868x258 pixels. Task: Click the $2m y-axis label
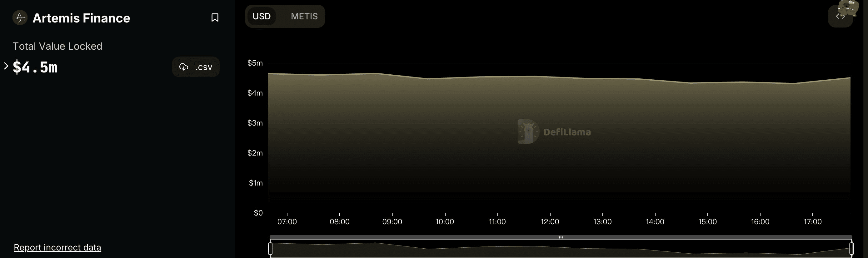click(x=255, y=153)
